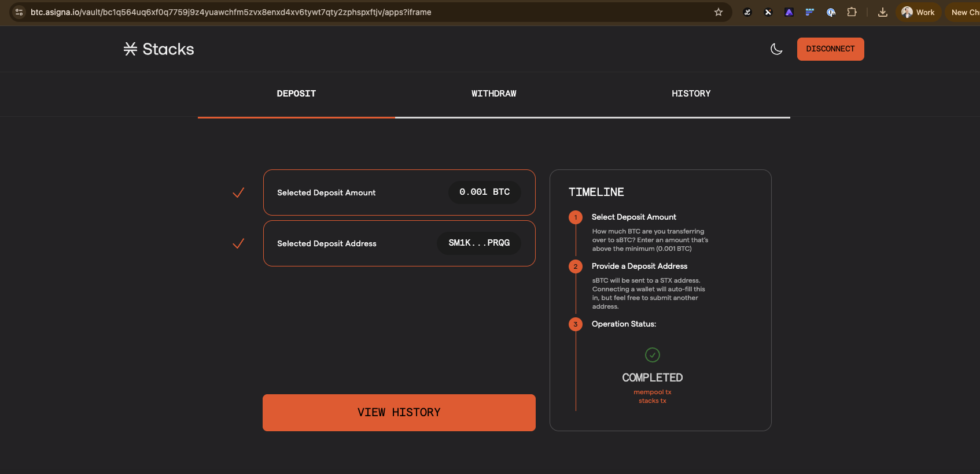Click the site information icon in address bar

pos(19,12)
